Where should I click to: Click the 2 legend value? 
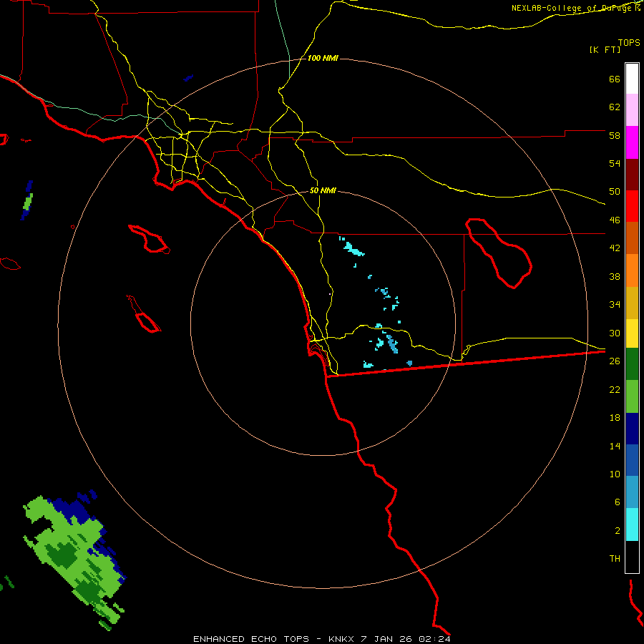(618, 531)
